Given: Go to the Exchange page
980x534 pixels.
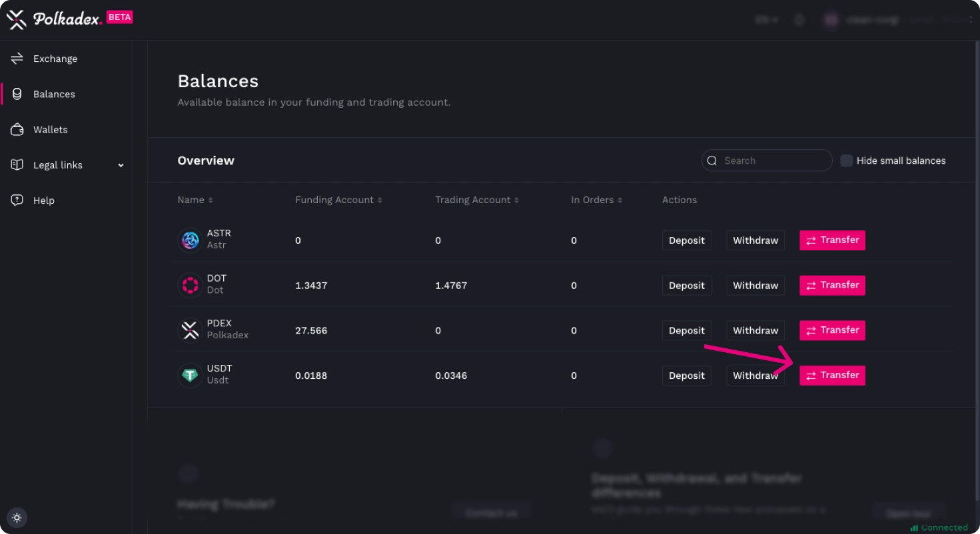Looking at the screenshot, I should (x=55, y=59).
